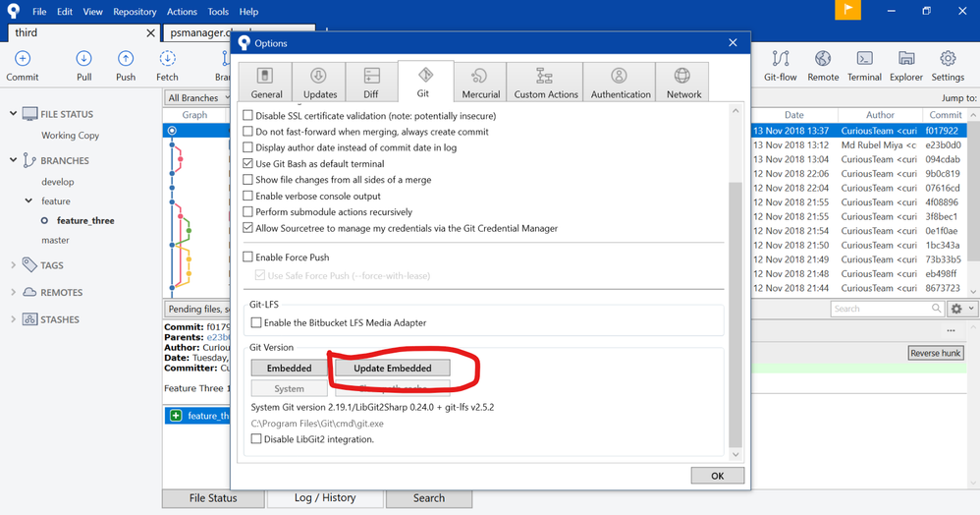
Task: Switch to Updates options tab
Action: pyautogui.click(x=319, y=82)
